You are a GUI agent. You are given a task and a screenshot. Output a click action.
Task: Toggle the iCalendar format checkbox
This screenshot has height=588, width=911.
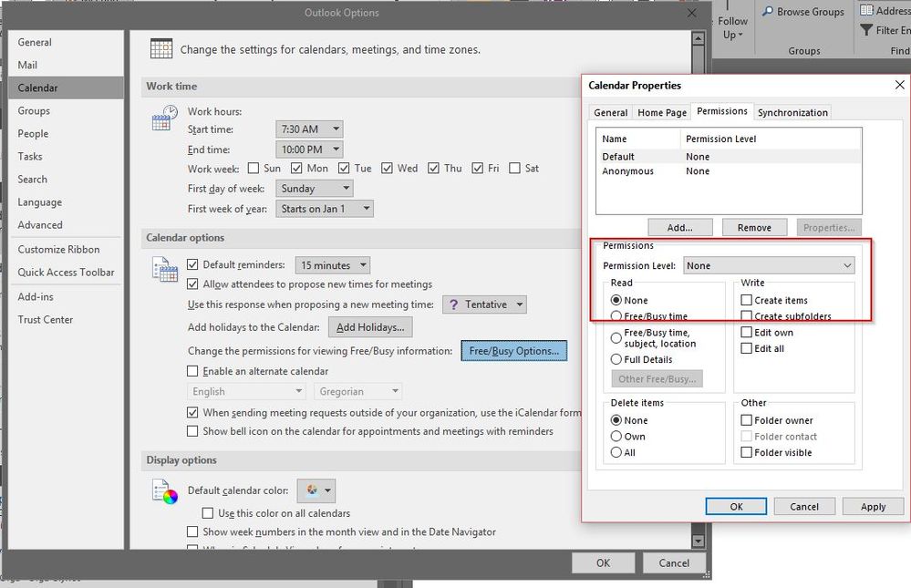(x=192, y=413)
